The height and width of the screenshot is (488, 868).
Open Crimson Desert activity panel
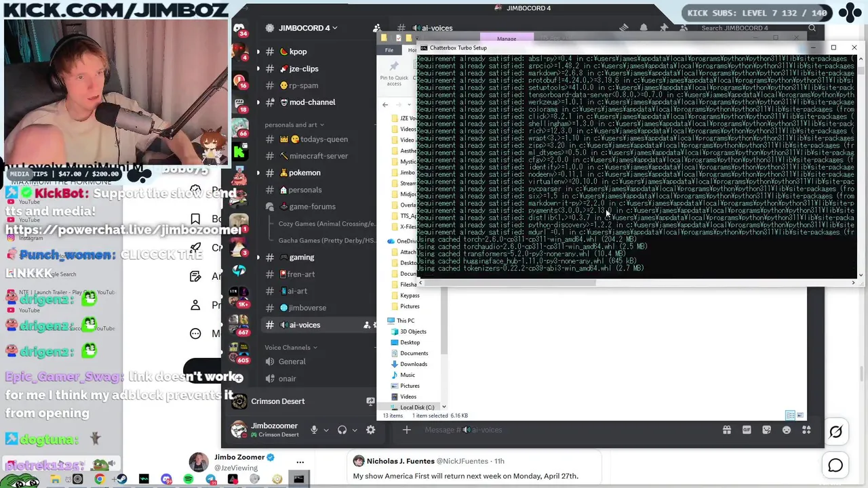(277, 401)
